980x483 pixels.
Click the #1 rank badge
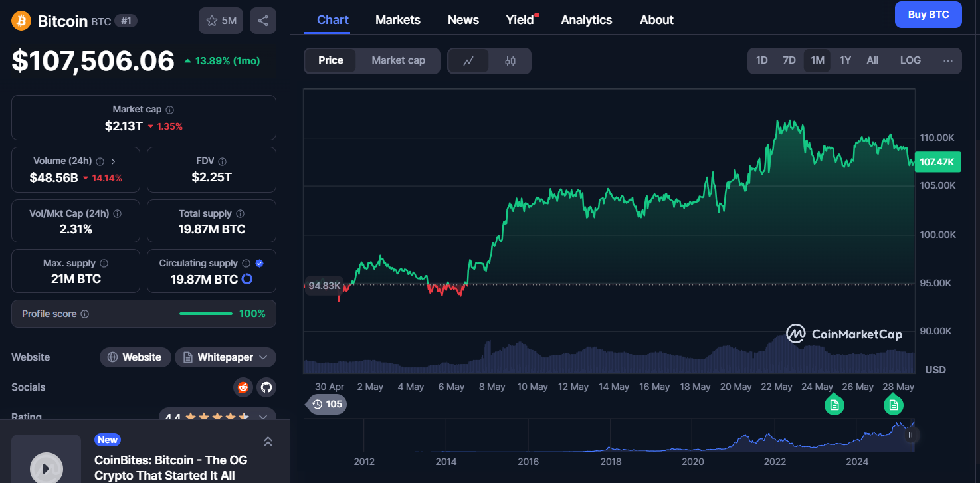[x=126, y=21]
